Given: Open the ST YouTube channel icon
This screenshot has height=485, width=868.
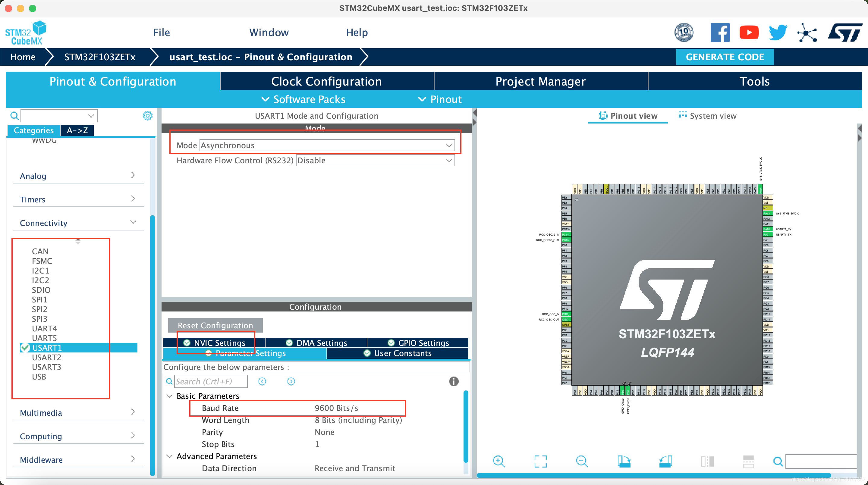Looking at the screenshot, I should 749,32.
